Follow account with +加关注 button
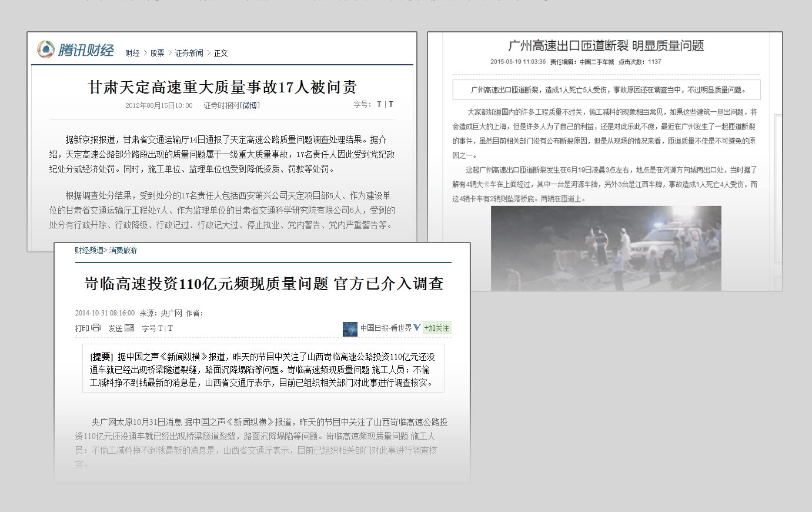812x512 pixels. click(437, 328)
